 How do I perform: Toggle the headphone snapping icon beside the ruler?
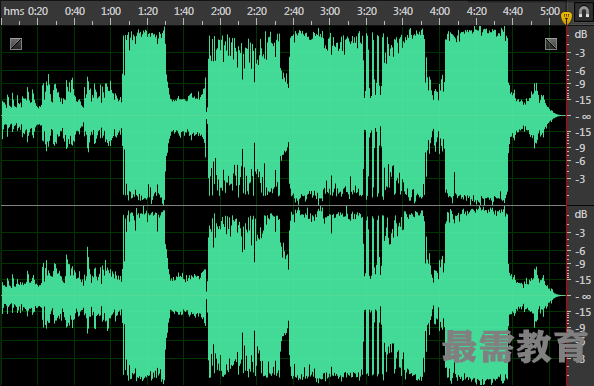584,12
